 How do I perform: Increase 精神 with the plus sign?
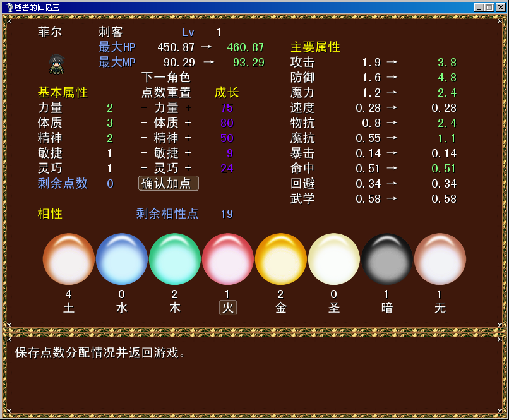(x=188, y=138)
